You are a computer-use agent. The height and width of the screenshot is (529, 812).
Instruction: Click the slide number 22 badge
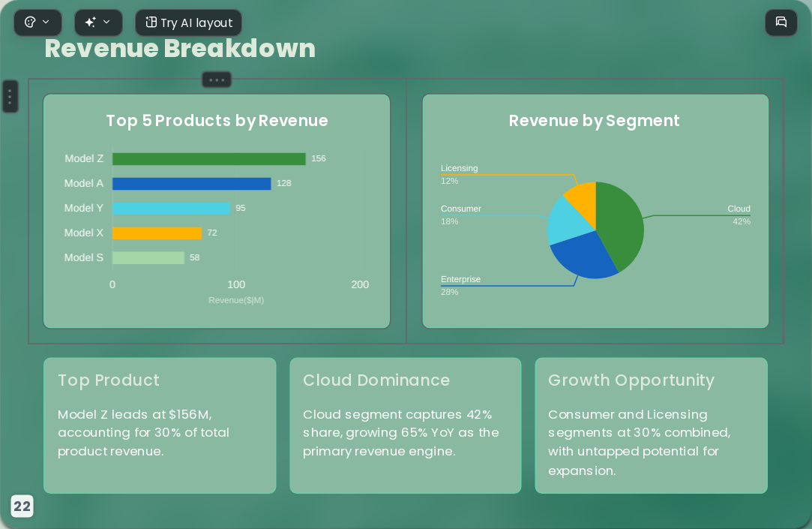pyautogui.click(x=22, y=506)
